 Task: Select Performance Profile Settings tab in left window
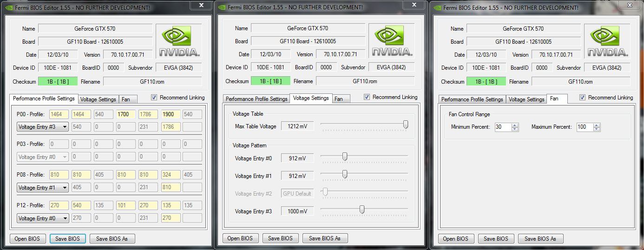point(44,99)
